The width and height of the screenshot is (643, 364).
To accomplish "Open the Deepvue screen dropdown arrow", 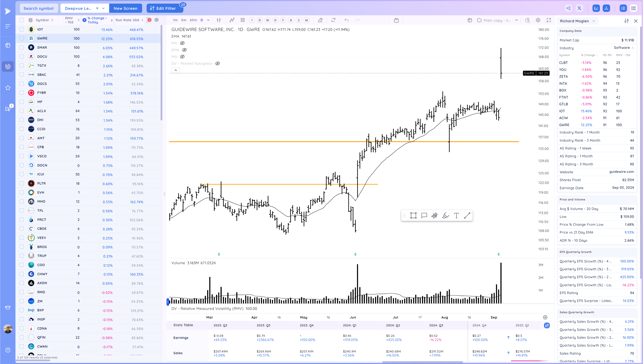I will [104, 8].
